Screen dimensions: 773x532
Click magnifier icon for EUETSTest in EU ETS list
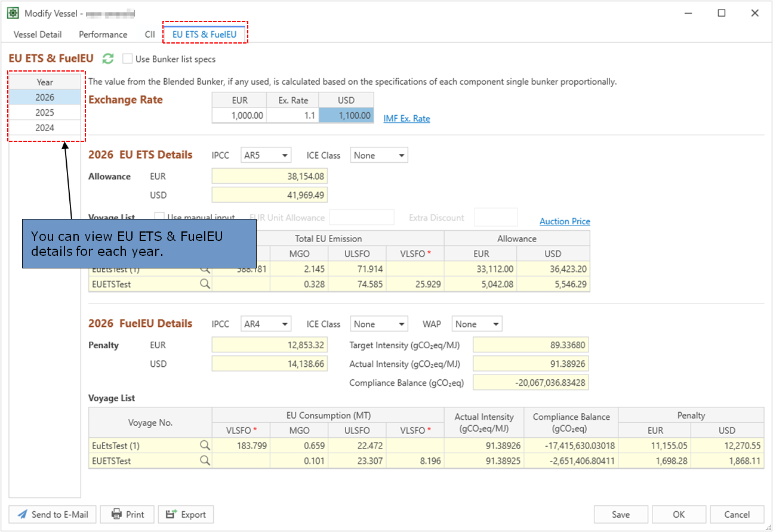point(205,284)
